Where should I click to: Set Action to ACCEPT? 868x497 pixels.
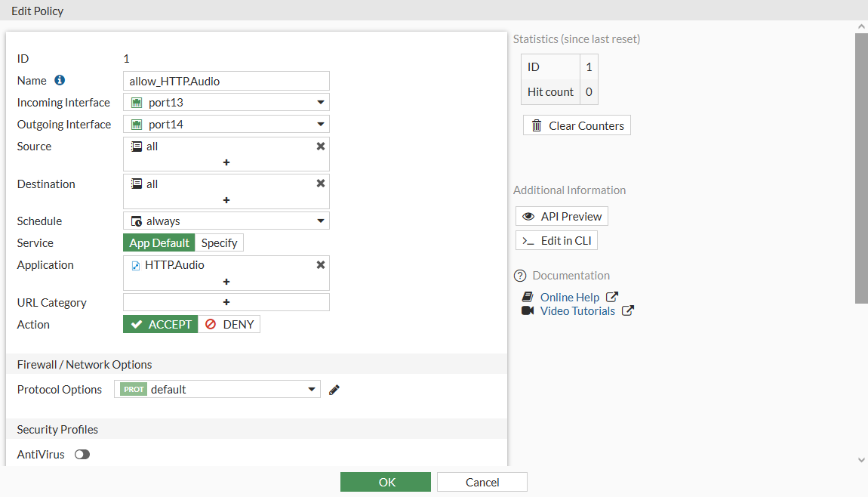161,324
